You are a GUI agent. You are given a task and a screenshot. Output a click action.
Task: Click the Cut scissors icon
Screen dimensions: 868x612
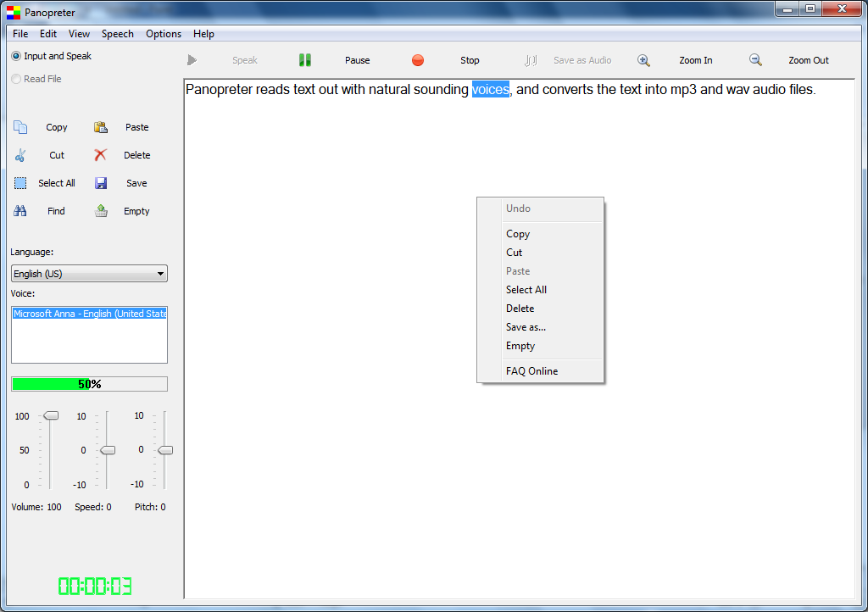(x=20, y=155)
